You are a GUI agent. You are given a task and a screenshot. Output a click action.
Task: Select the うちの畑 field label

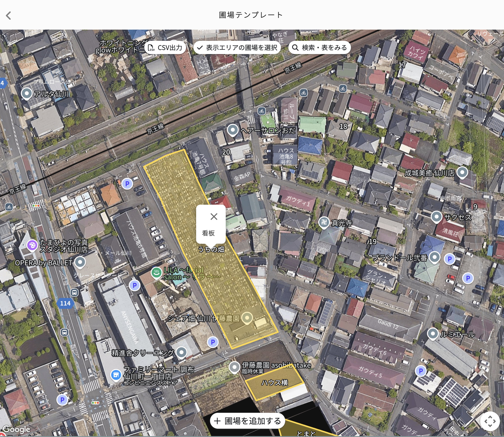pos(211,249)
